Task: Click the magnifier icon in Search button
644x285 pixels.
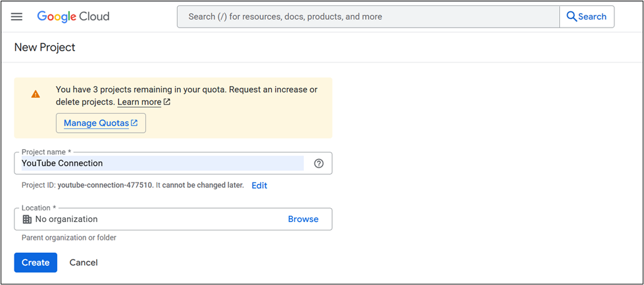Action: pos(572,16)
